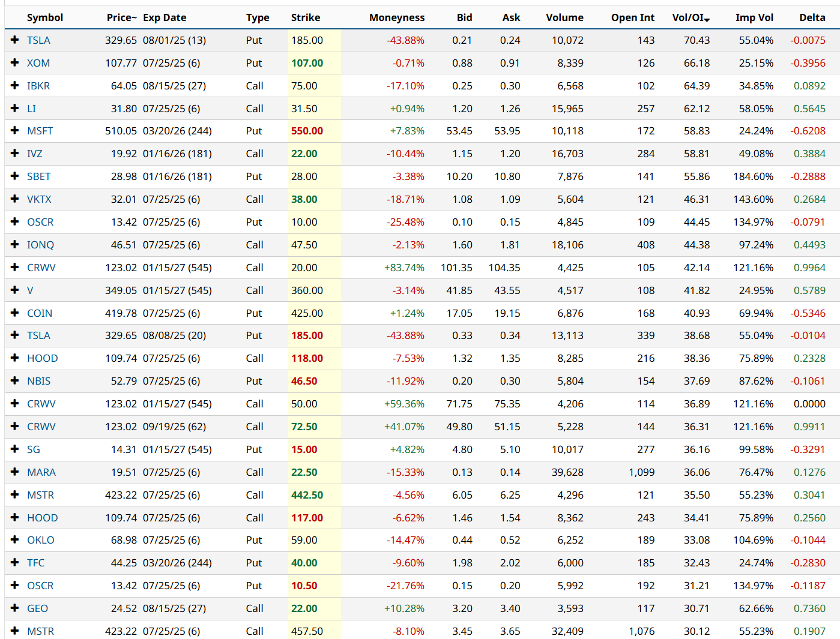Image resolution: width=840 pixels, height=639 pixels.
Task: Sort by Imp Vol column header
Action: pos(755,17)
